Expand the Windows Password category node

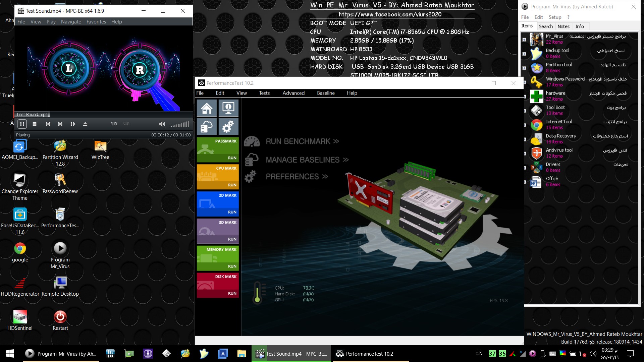(x=525, y=82)
